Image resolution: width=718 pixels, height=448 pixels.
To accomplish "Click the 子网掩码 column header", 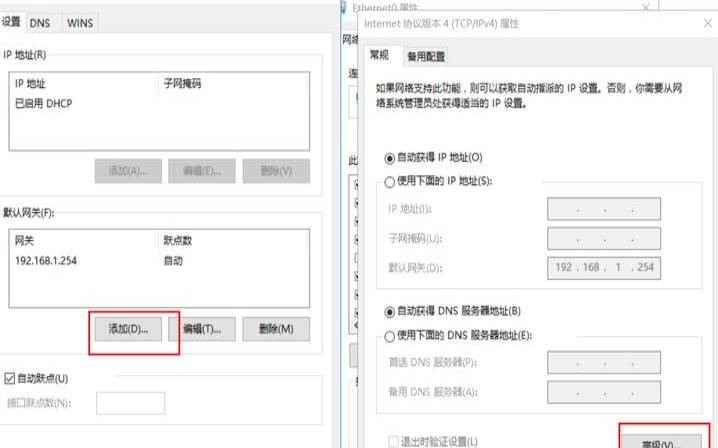I will tap(182, 83).
